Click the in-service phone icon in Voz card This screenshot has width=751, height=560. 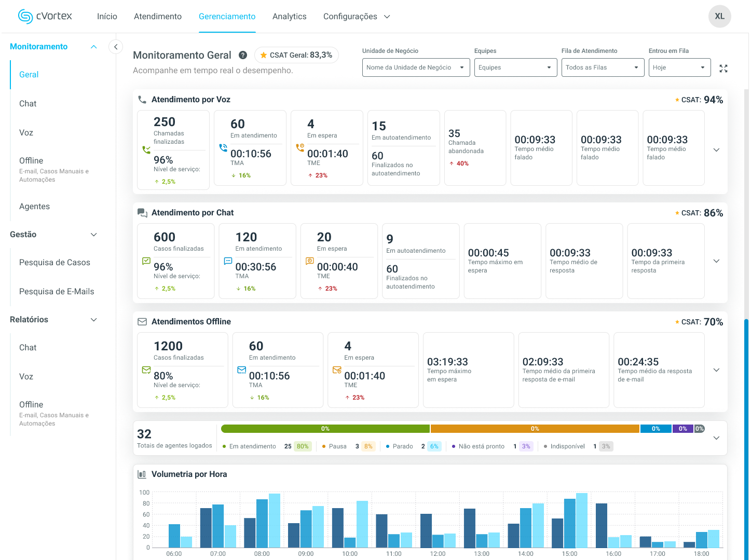tap(223, 147)
